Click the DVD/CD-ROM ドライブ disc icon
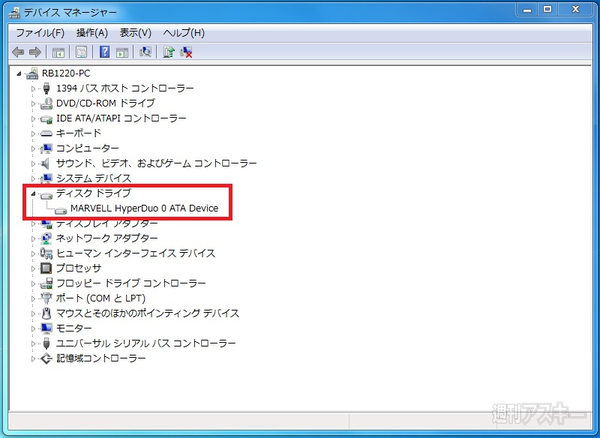600x438 pixels. click(x=46, y=103)
